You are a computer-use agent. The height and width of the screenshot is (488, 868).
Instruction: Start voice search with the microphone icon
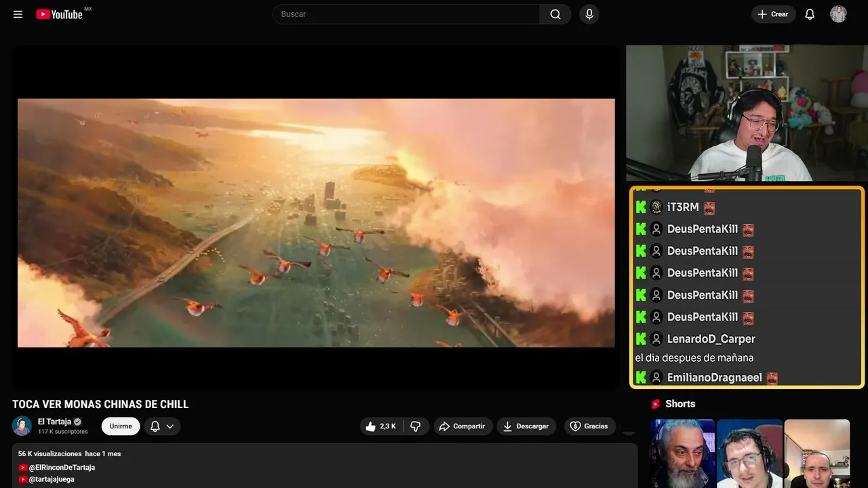pos(589,14)
